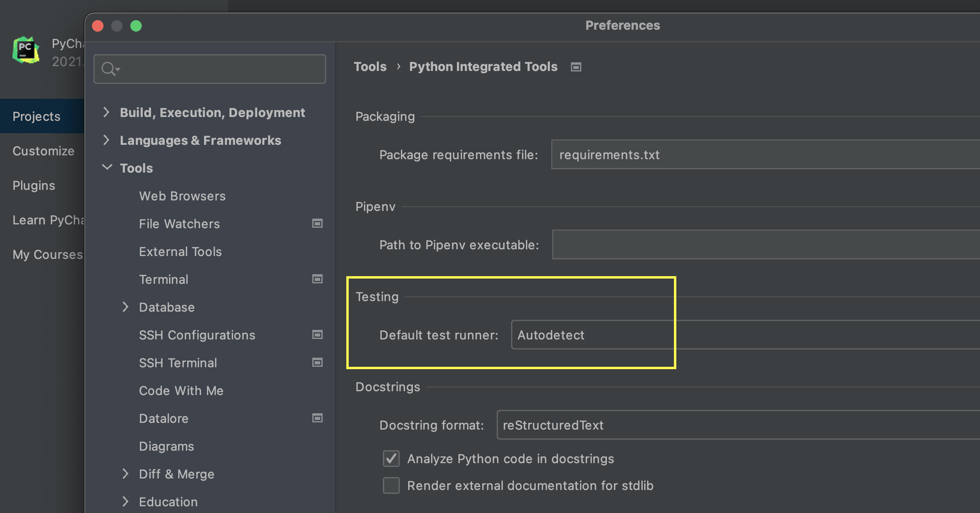Select External Tools settings page
Image resolution: width=980 pixels, height=513 pixels.
click(180, 252)
